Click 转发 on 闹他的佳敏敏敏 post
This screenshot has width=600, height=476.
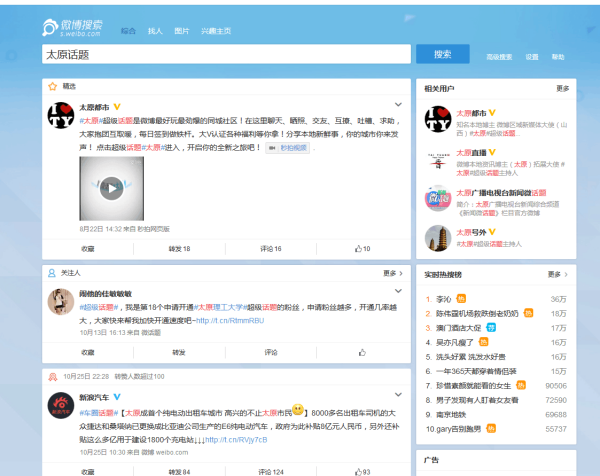(179, 352)
